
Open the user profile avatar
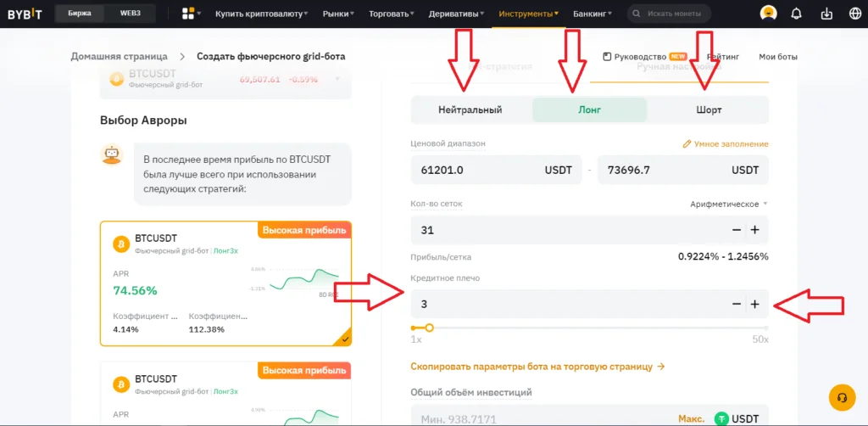click(x=768, y=14)
